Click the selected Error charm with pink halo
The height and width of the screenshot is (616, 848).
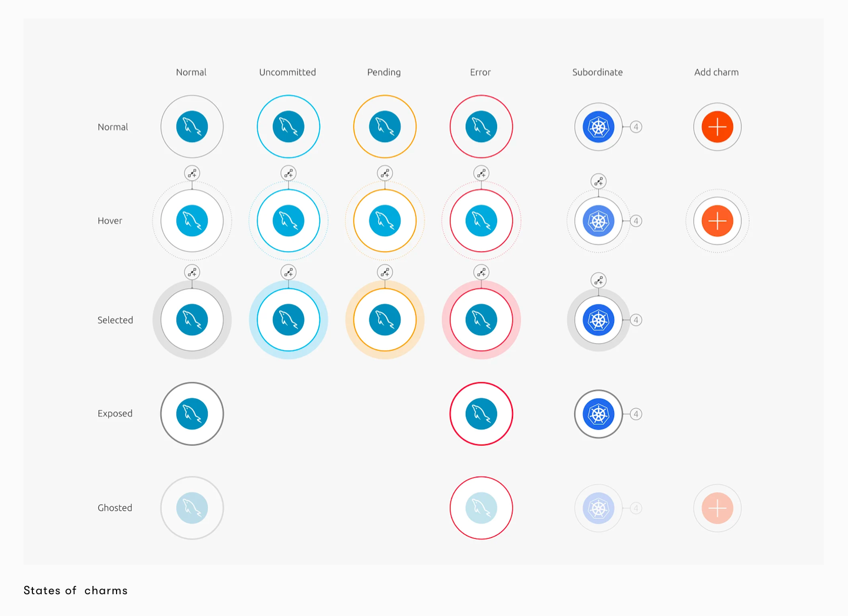pyautogui.click(x=481, y=320)
